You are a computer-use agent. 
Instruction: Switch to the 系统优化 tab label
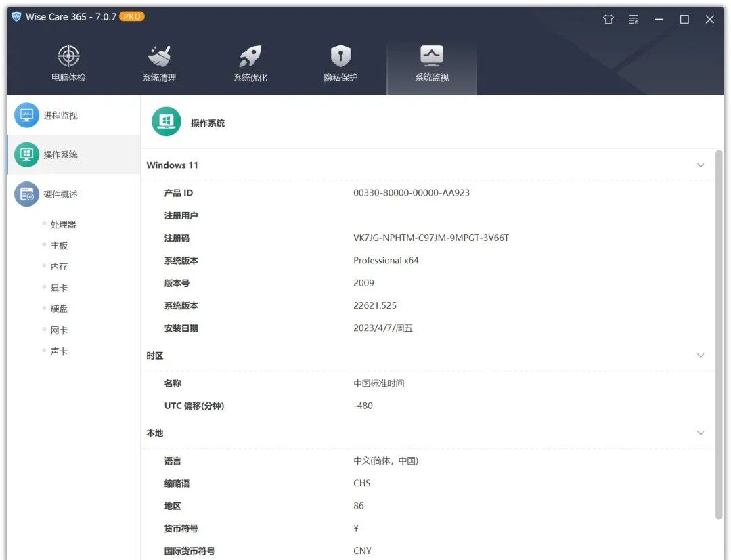click(250, 77)
